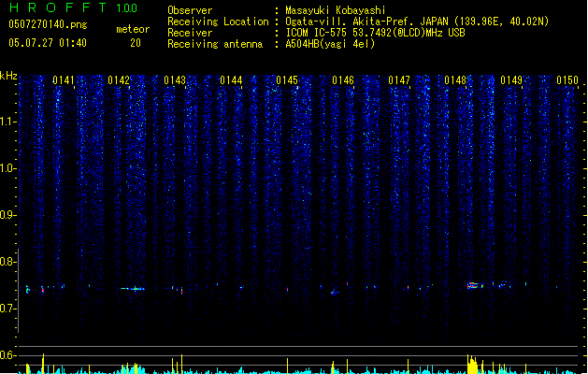Viewport: 588px width, 374px height.
Task: Click the 0148 time marker
Action: (x=455, y=80)
